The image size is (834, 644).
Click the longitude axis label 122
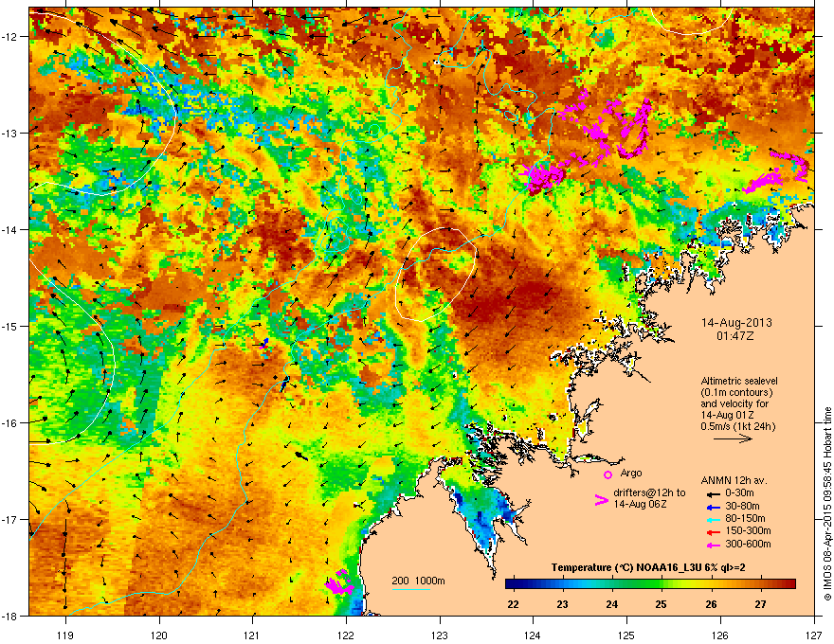[x=346, y=635]
